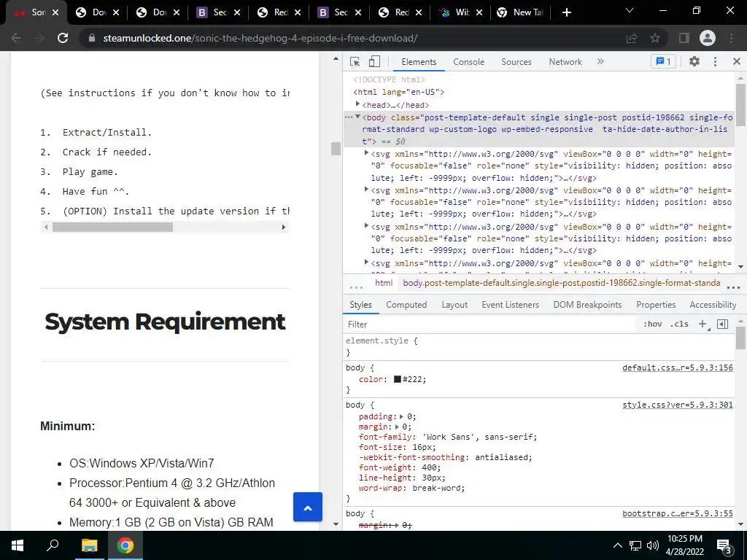Select html in the breadcrumb bar
This screenshot has width=747, height=560.
tap(384, 283)
